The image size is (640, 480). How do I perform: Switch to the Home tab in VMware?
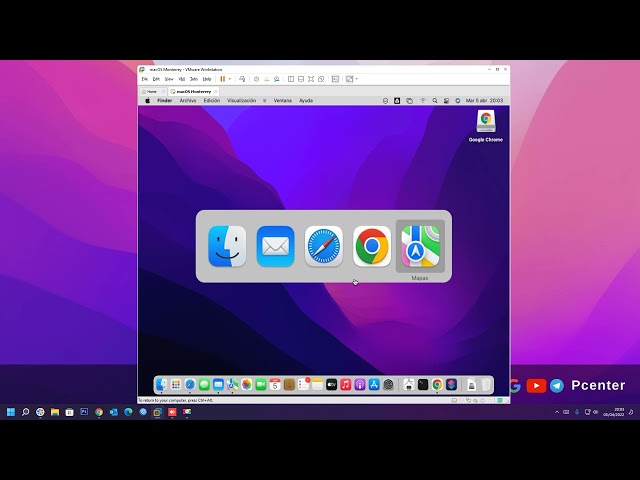coord(152,91)
